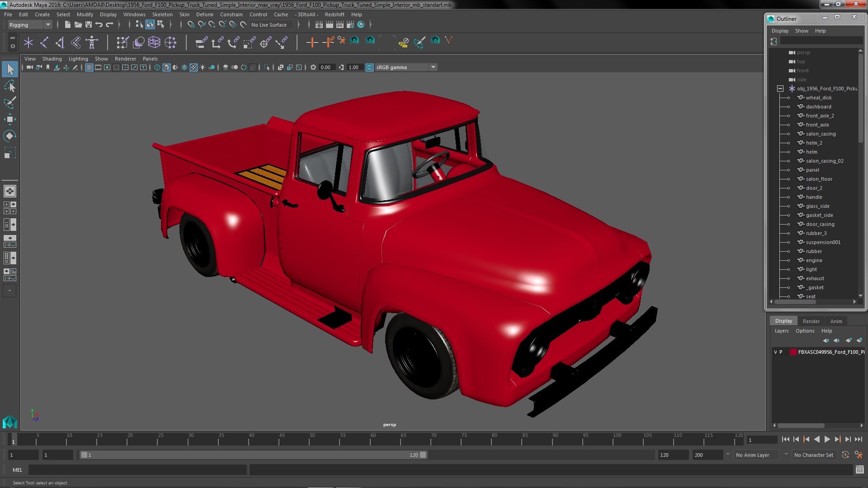Open viewport Shading menu
This screenshot has height=488, width=868.
52,59
